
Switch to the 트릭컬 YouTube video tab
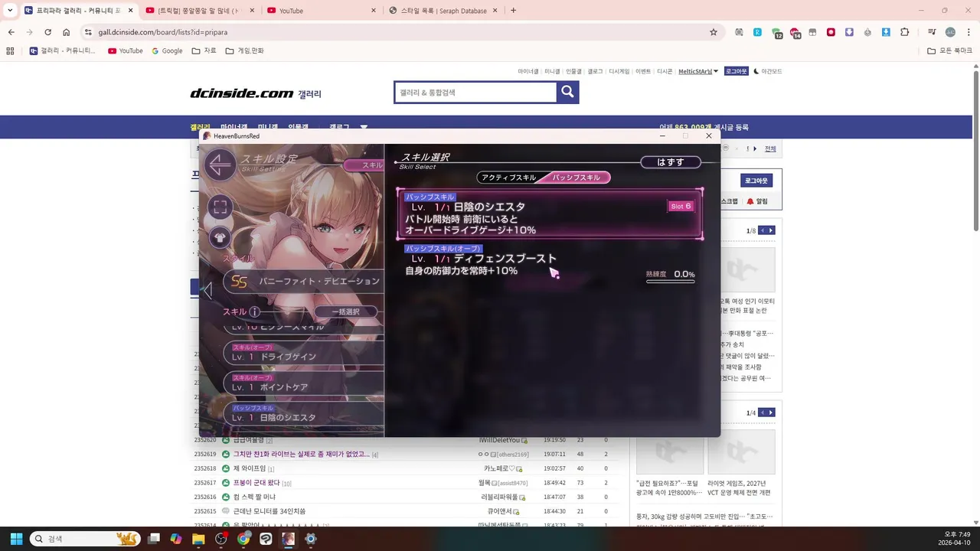(x=201, y=11)
